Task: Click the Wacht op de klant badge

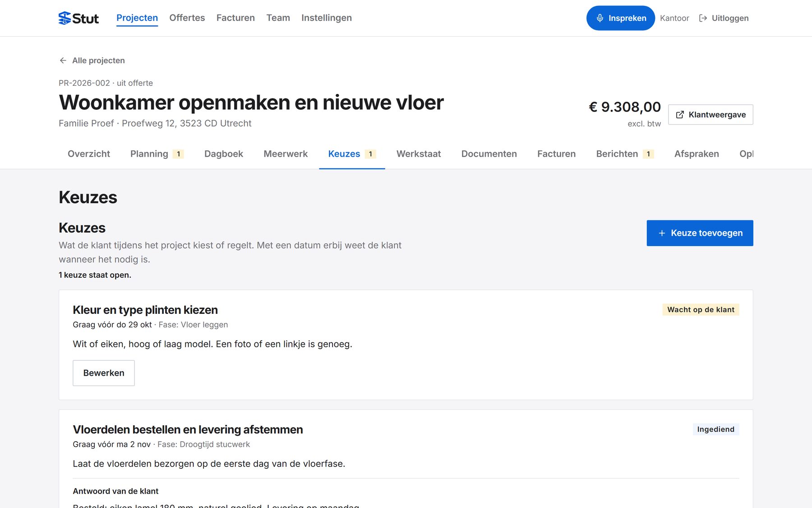Action: point(701,310)
